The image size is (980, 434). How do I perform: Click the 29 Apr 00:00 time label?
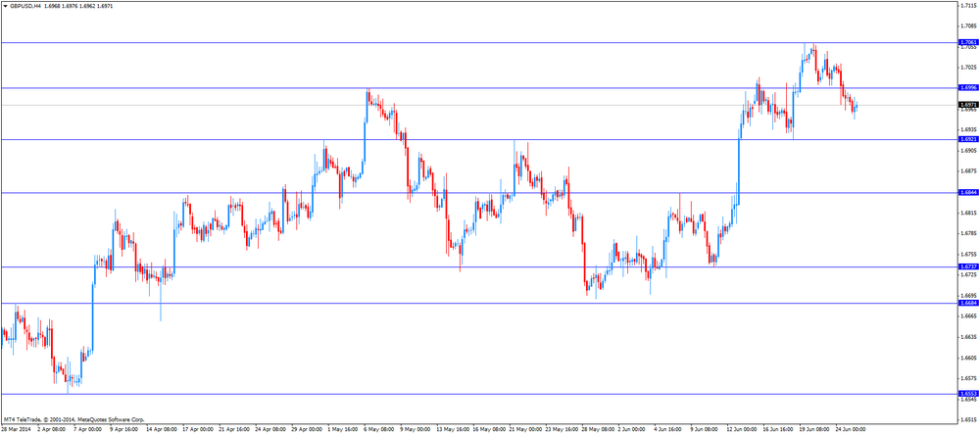point(308,430)
